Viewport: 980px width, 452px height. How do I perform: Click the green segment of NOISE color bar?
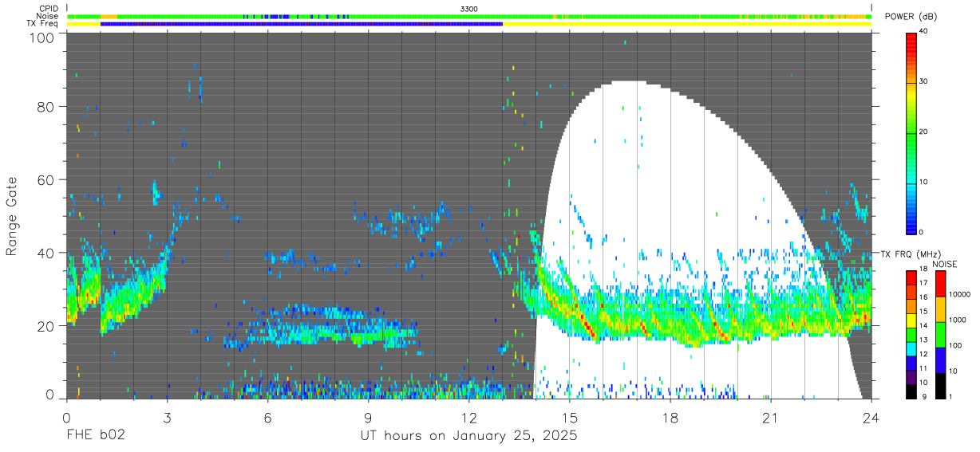(x=940, y=335)
